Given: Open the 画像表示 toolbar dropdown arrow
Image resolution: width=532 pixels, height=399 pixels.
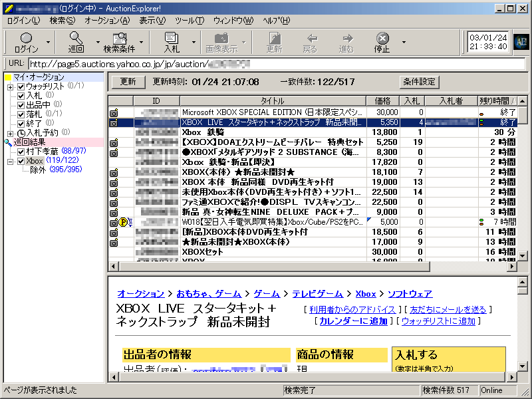Looking at the screenshot, I should (243, 42).
